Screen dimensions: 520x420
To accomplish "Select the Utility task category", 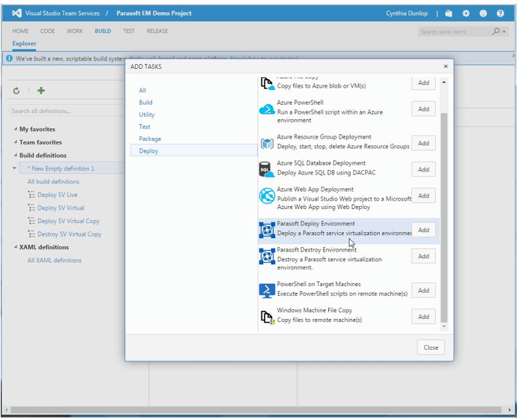I will (147, 115).
